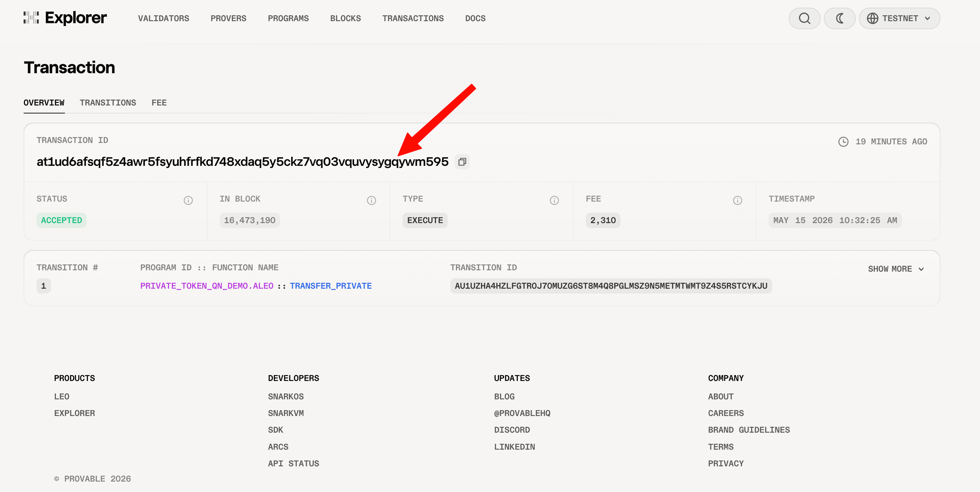The width and height of the screenshot is (980, 492).
Task: Switch to the TRANSITIONS tab
Action: [108, 103]
